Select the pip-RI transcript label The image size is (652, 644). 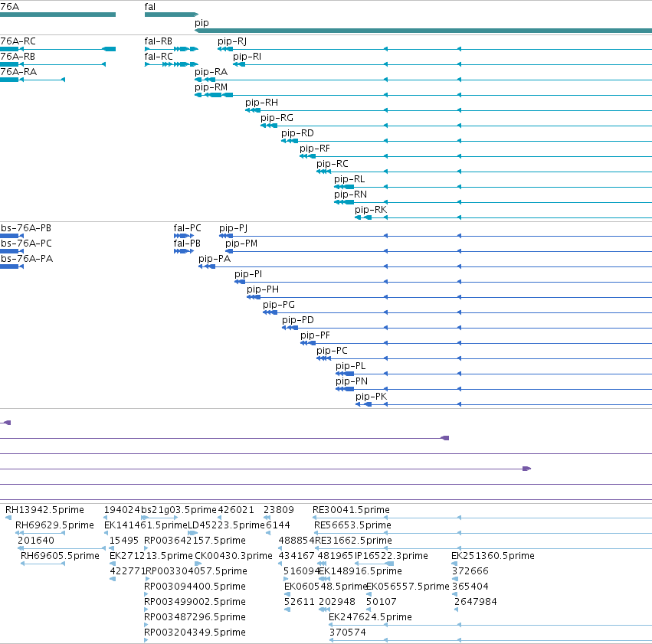(x=247, y=57)
